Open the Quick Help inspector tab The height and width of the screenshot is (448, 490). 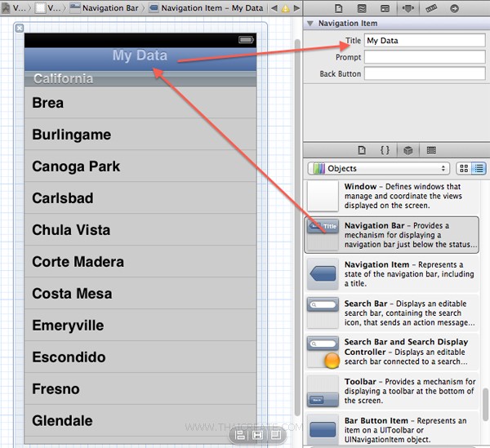pos(362,8)
